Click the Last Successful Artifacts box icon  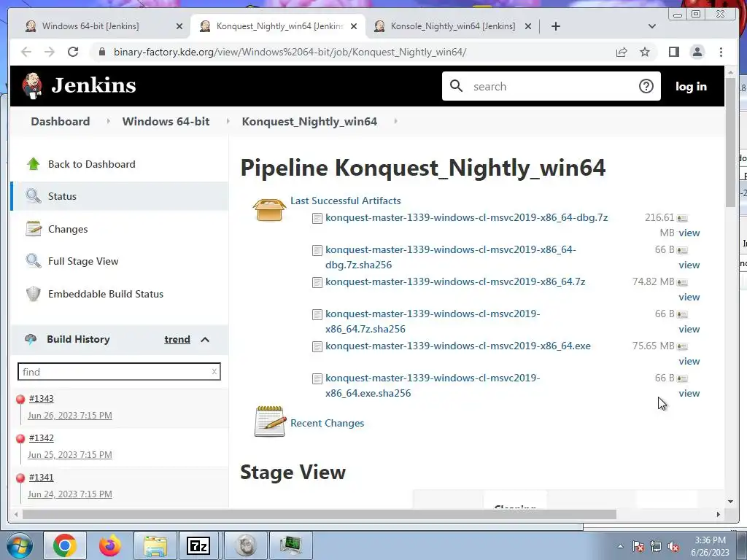click(x=269, y=210)
